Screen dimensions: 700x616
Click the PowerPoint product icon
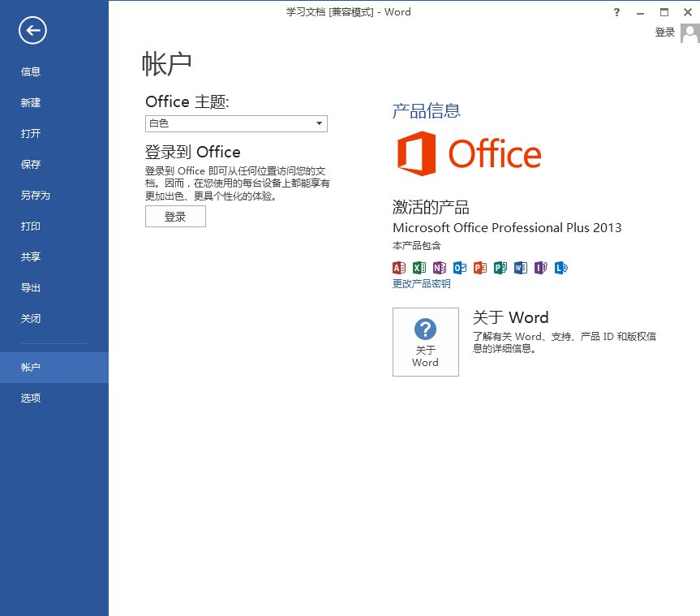pos(479,268)
